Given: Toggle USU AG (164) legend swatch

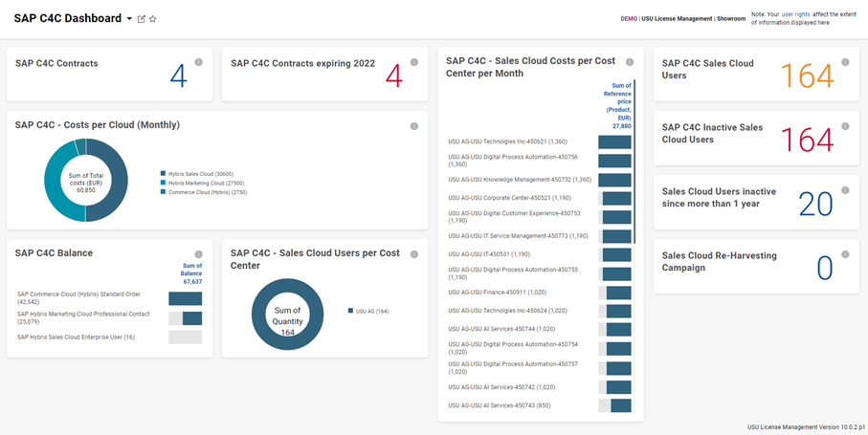Looking at the screenshot, I should tap(350, 311).
